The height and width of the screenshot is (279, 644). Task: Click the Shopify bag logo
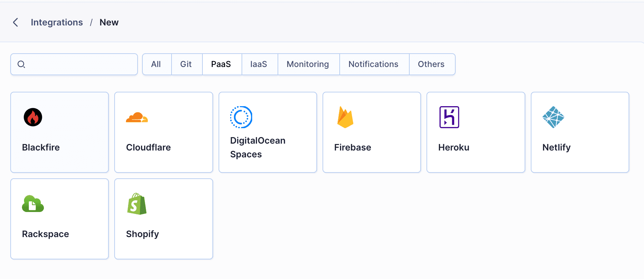[137, 204]
